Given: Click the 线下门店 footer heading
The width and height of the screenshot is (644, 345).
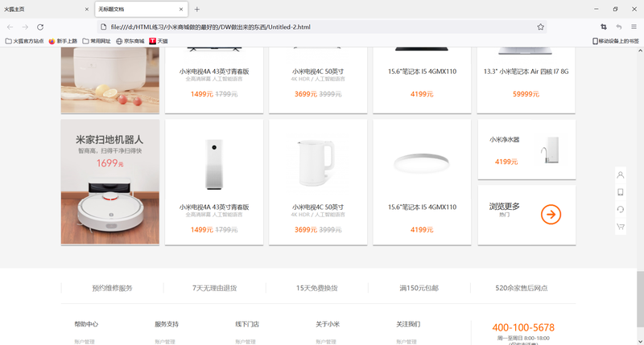Looking at the screenshot, I should point(247,324).
